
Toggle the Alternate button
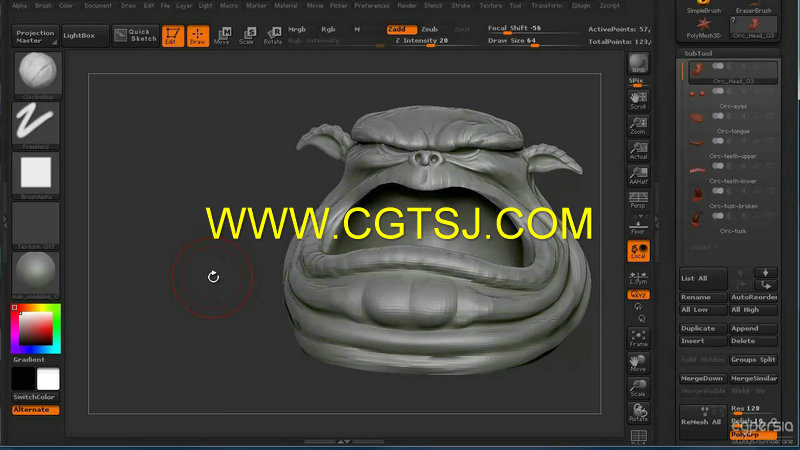[x=36, y=410]
